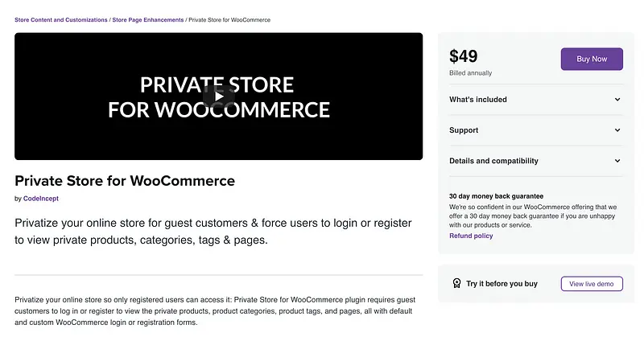Click the 30 day money back guarantee heading

click(496, 196)
